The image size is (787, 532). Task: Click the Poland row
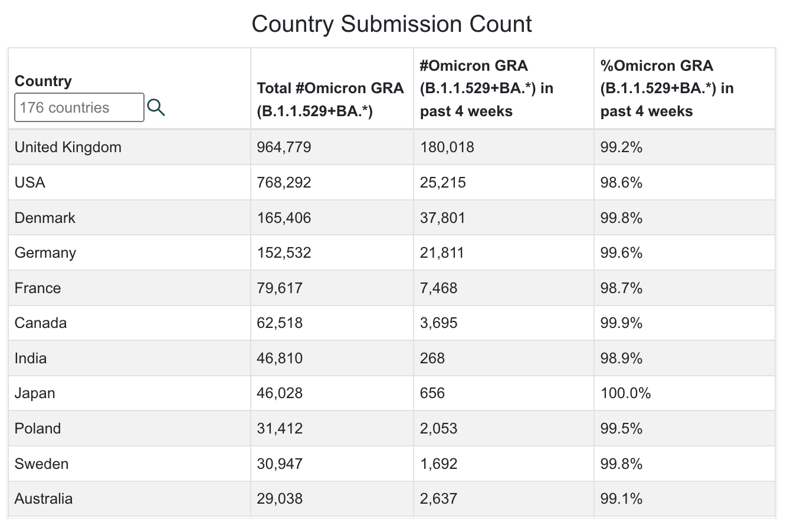(38, 428)
